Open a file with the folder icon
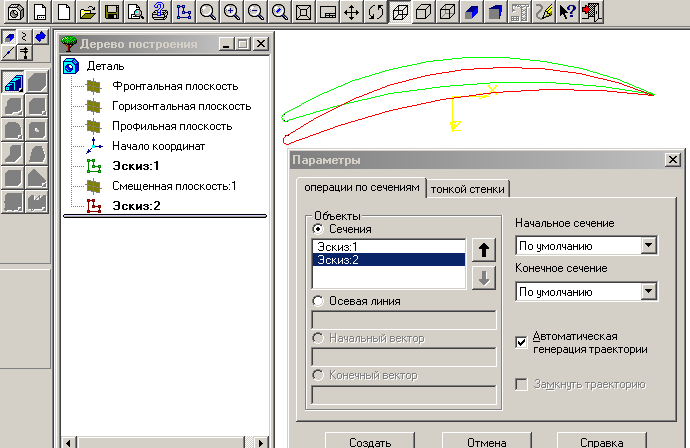This screenshot has height=448, width=690. 88,12
